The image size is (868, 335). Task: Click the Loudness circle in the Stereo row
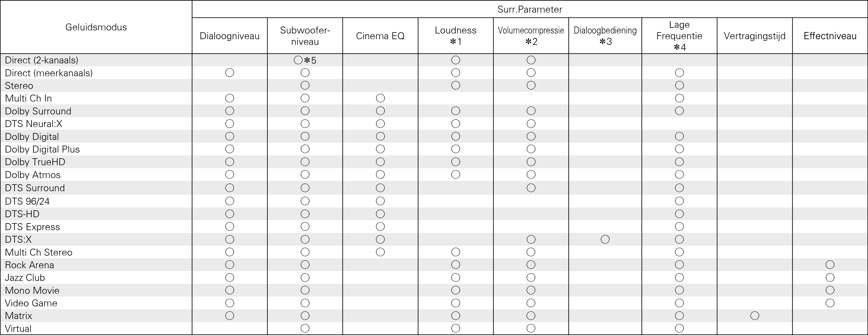pos(456,86)
